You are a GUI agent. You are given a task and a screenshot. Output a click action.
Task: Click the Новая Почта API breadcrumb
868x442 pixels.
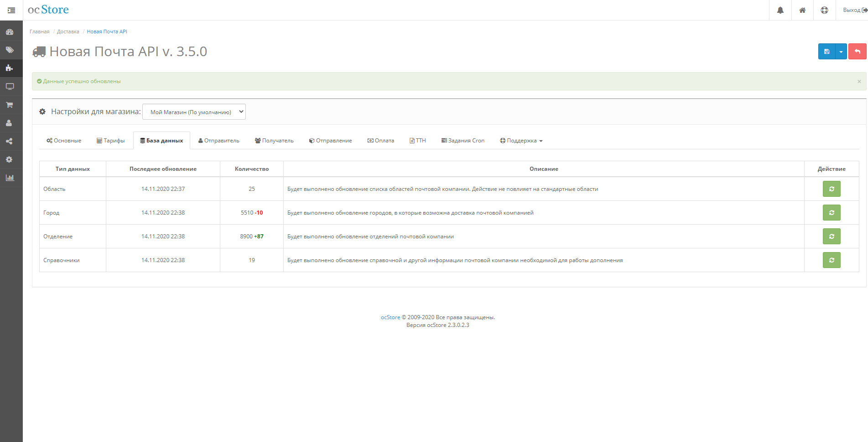[107, 32]
